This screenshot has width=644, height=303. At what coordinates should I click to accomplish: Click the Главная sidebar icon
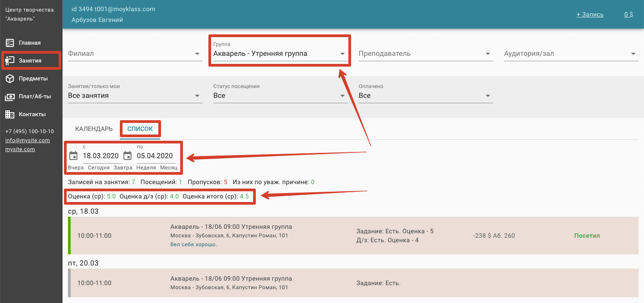(x=10, y=43)
